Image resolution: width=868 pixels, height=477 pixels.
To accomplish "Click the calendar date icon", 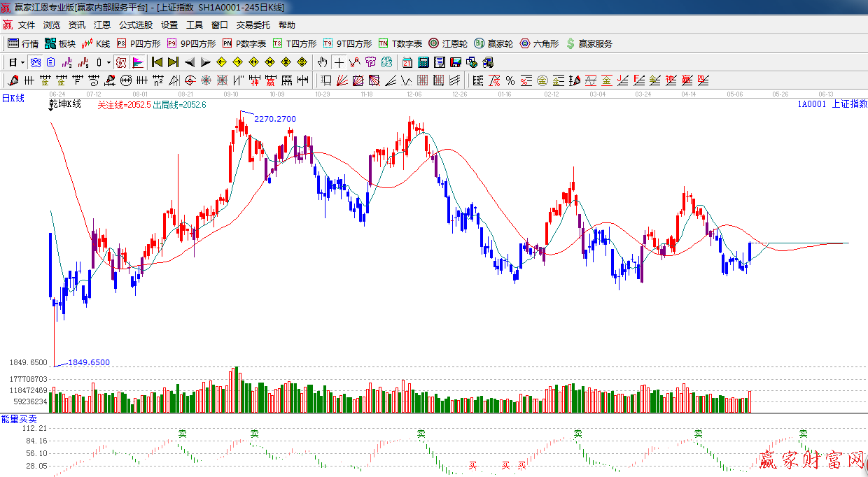I will (407, 62).
